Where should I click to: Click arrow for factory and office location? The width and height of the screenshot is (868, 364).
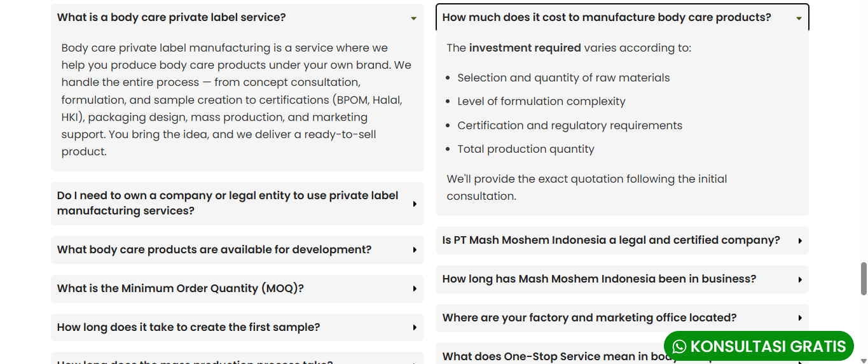pyautogui.click(x=800, y=318)
